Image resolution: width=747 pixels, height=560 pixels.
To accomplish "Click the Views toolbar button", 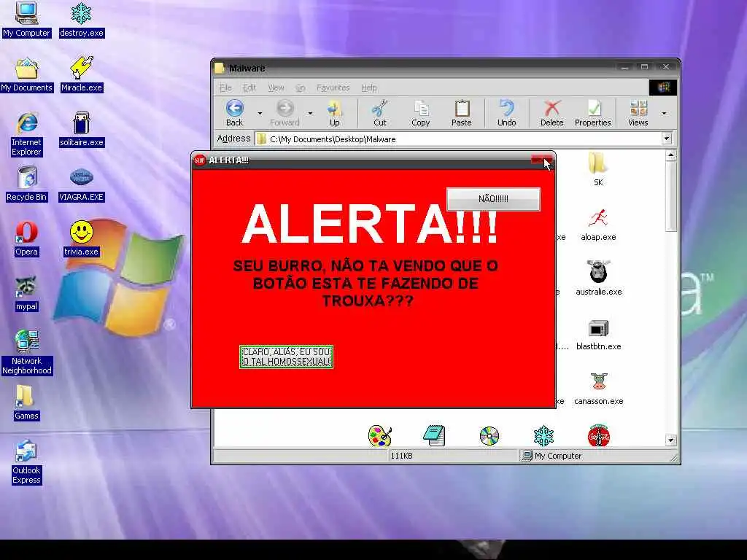I will 638,113.
